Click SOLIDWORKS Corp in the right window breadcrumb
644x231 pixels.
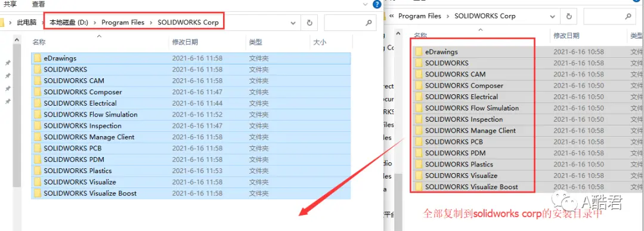[x=485, y=16]
